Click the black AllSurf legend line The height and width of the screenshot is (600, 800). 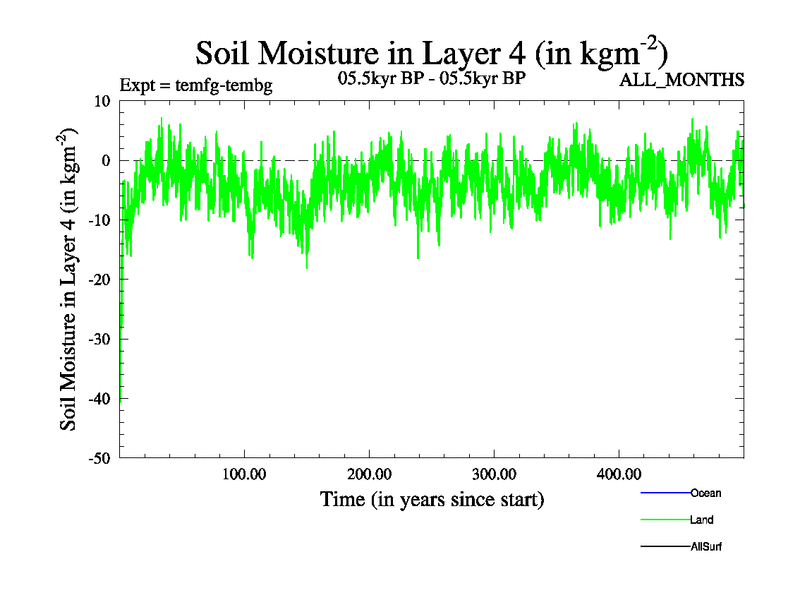coord(664,547)
